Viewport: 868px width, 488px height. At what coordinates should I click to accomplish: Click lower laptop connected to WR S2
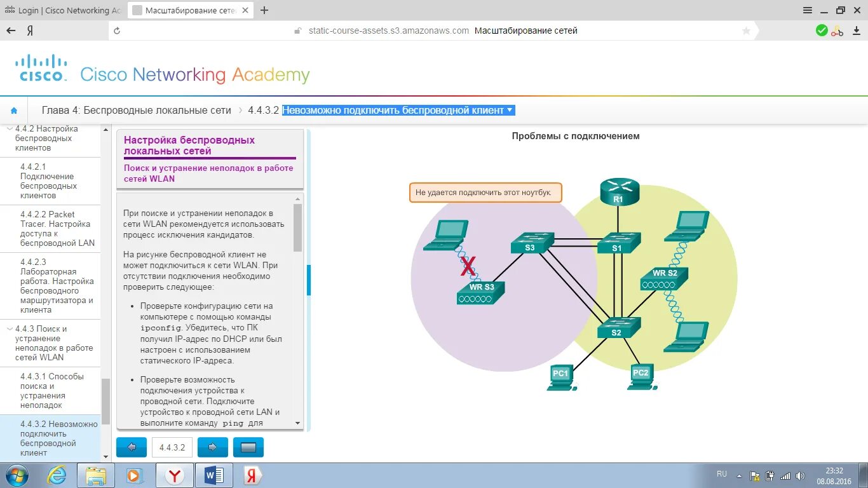pyautogui.click(x=686, y=337)
